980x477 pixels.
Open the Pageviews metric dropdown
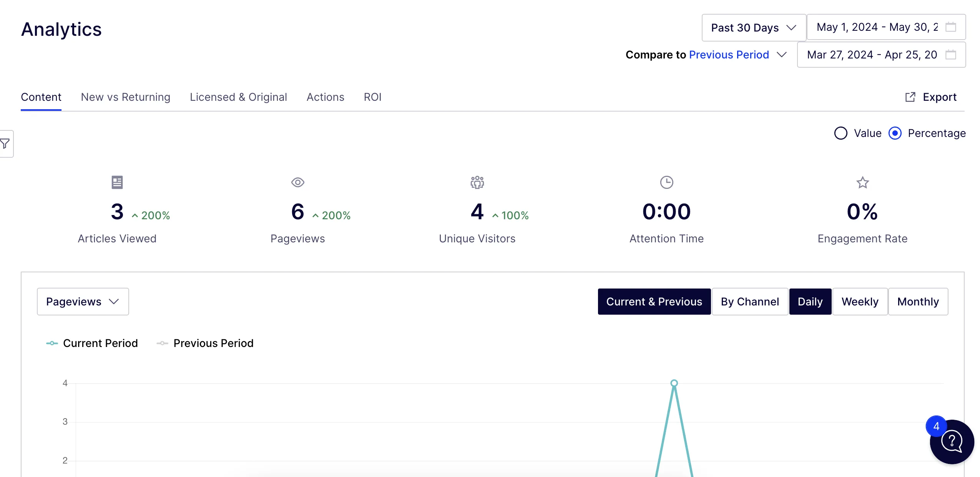(x=83, y=302)
